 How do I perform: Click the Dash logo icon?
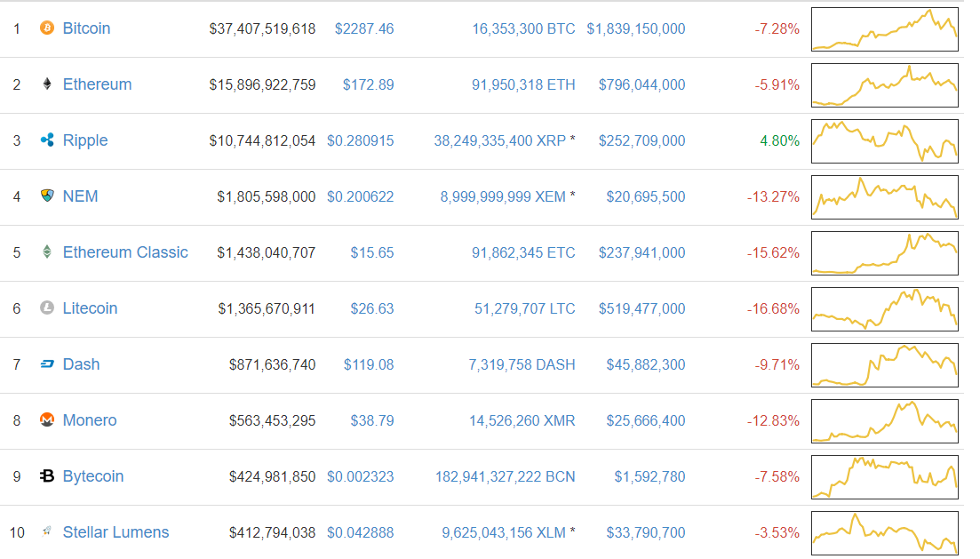pos(47,364)
